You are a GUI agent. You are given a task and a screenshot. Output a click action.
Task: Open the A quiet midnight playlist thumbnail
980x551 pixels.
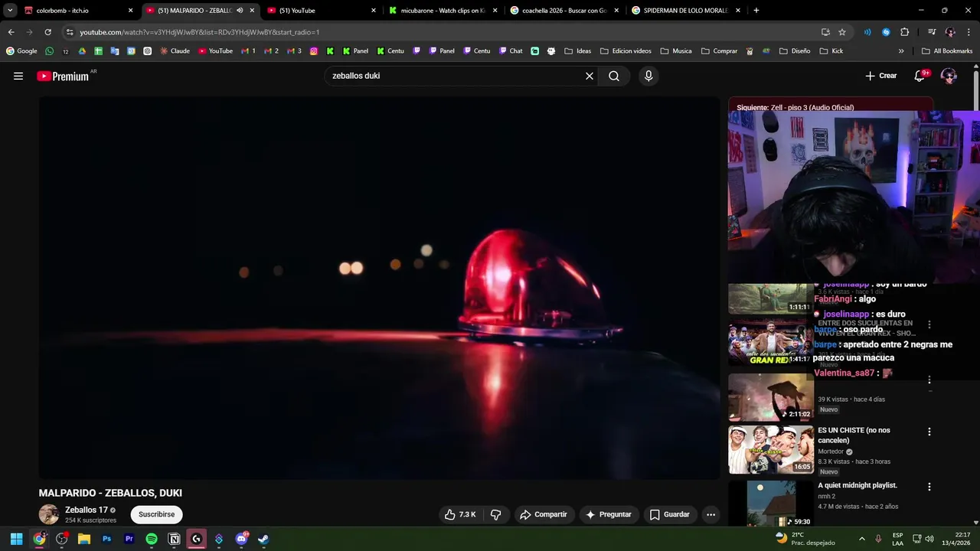point(771,504)
